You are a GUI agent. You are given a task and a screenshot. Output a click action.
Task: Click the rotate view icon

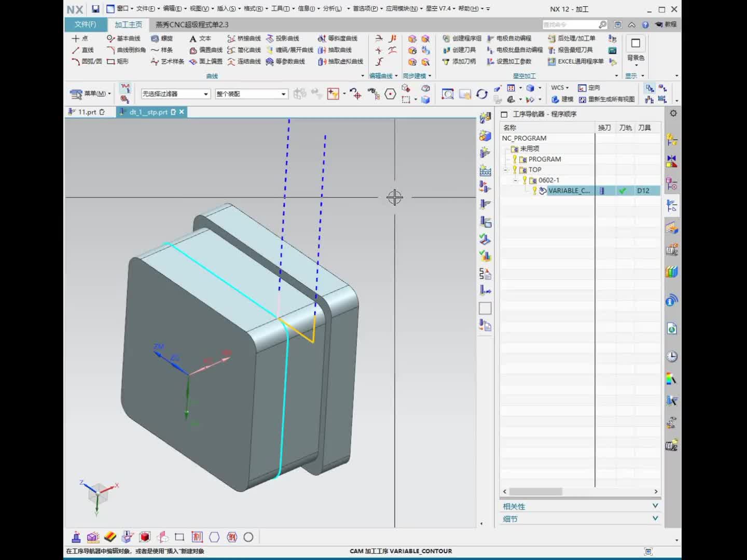pos(482,94)
